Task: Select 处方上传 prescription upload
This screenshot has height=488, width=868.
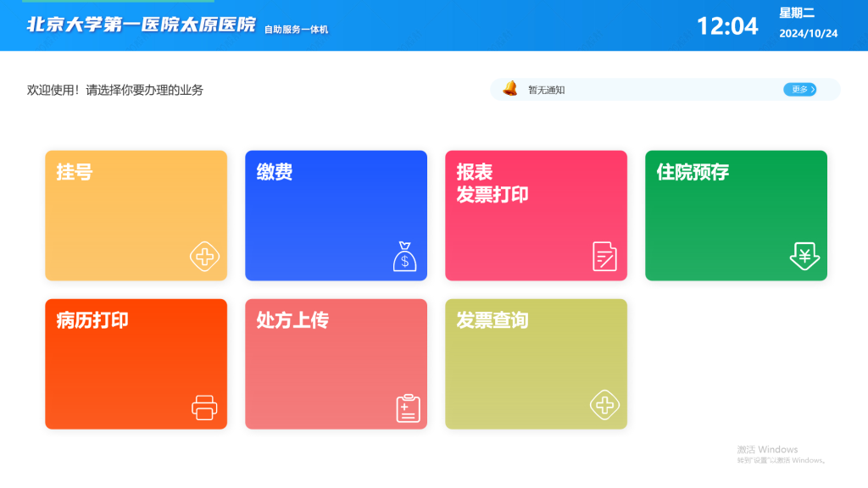Action: click(336, 364)
